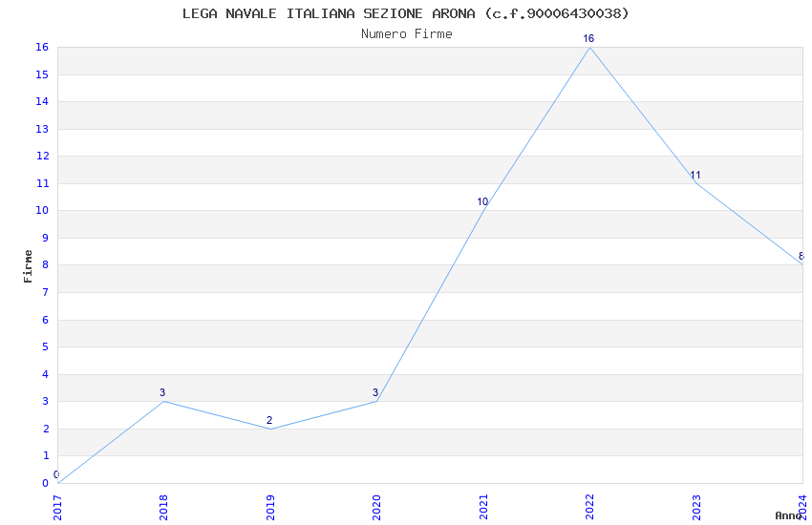Click x-axis year 2019
The height and width of the screenshot is (525, 812).
[270, 508]
